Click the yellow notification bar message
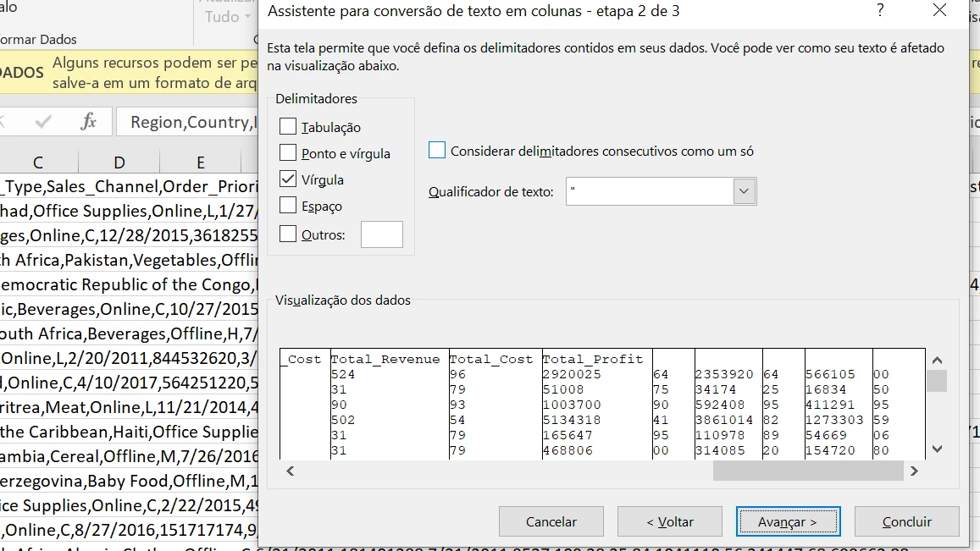Viewport: 980px width, 551px height. [x=154, y=73]
